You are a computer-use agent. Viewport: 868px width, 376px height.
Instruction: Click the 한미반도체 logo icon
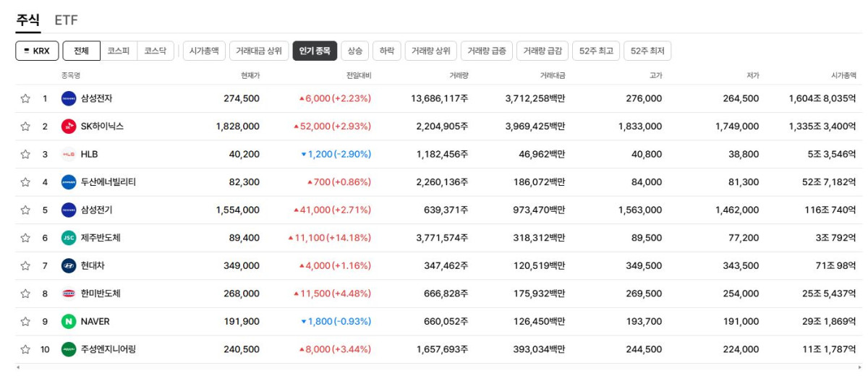click(x=69, y=294)
